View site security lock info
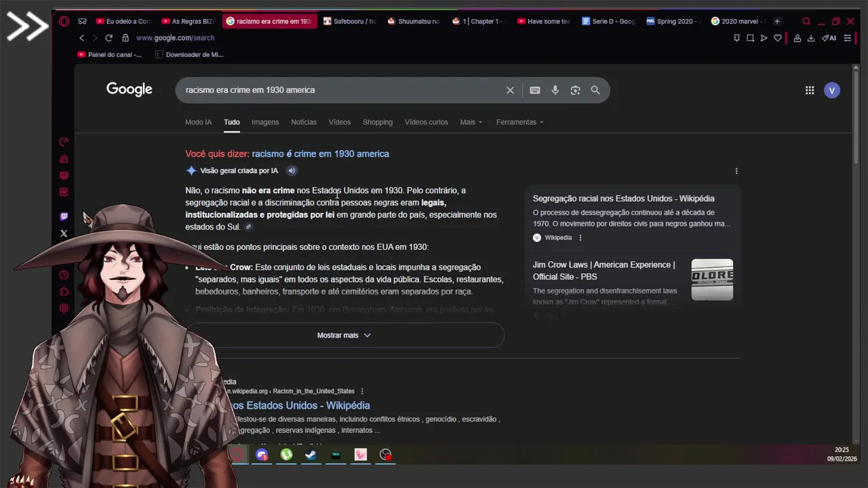 (x=125, y=38)
